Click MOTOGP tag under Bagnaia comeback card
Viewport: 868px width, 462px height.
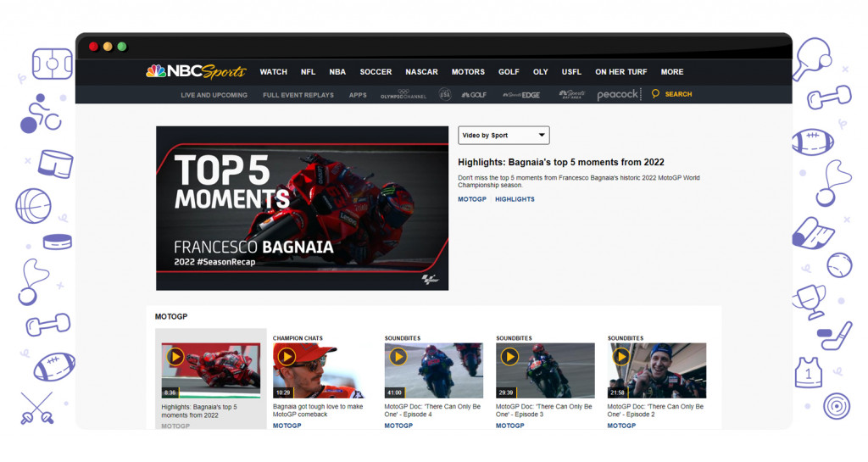tap(287, 426)
